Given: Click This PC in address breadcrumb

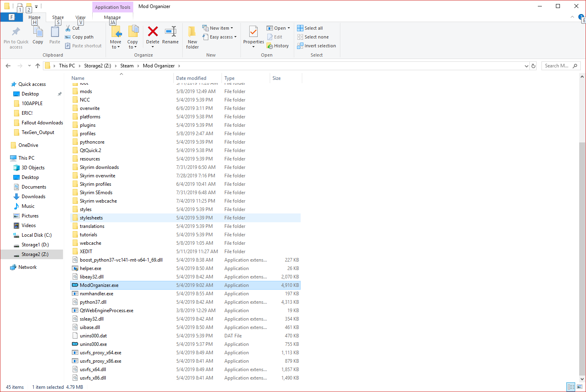Looking at the screenshot, I should pos(67,66).
